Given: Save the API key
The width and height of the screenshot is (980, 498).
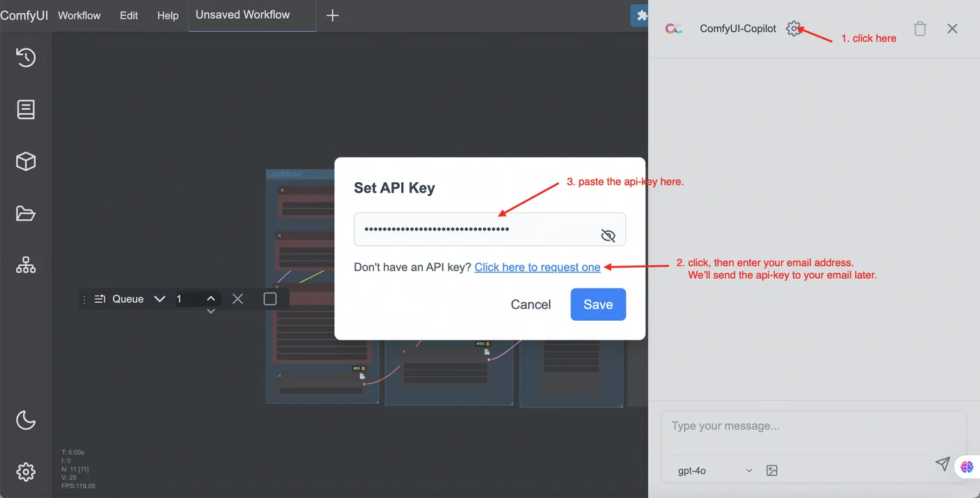Looking at the screenshot, I should pyautogui.click(x=598, y=305).
